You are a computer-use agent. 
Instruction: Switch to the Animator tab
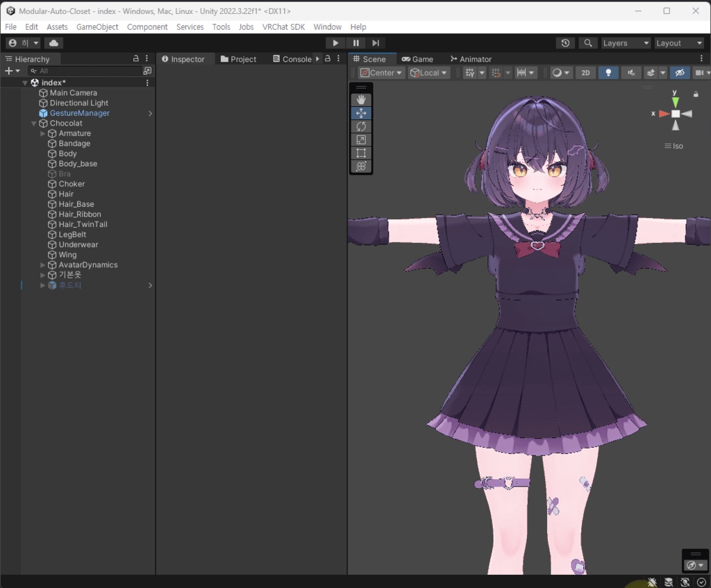pyautogui.click(x=471, y=59)
